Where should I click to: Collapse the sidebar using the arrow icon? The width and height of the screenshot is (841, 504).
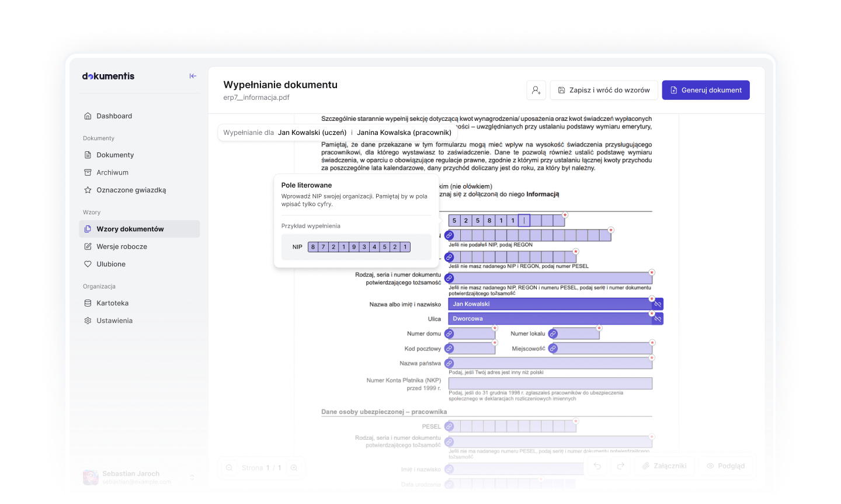pyautogui.click(x=193, y=76)
